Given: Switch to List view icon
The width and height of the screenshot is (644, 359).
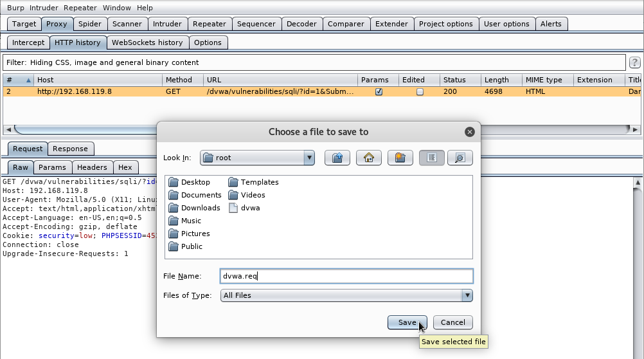Looking at the screenshot, I should (431, 158).
